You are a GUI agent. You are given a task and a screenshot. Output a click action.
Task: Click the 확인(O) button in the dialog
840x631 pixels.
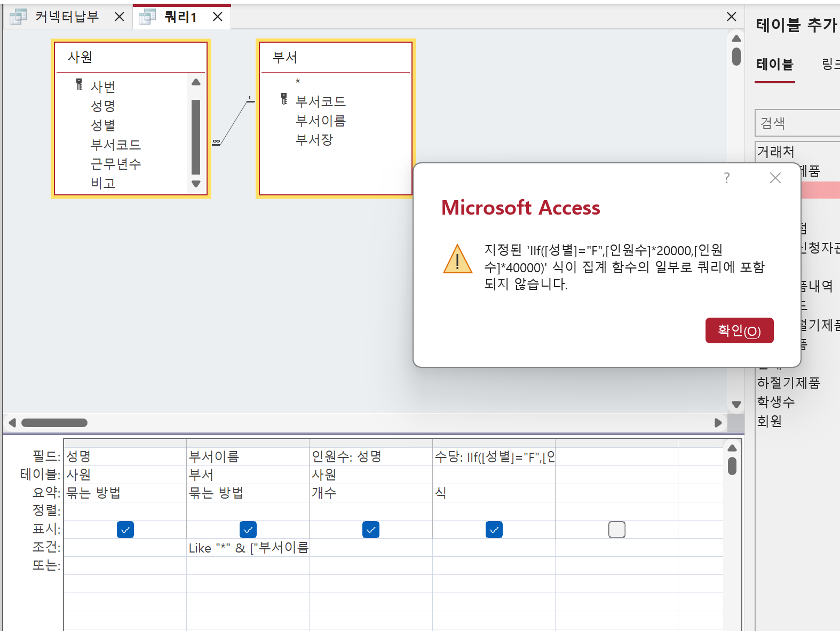(x=739, y=331)
